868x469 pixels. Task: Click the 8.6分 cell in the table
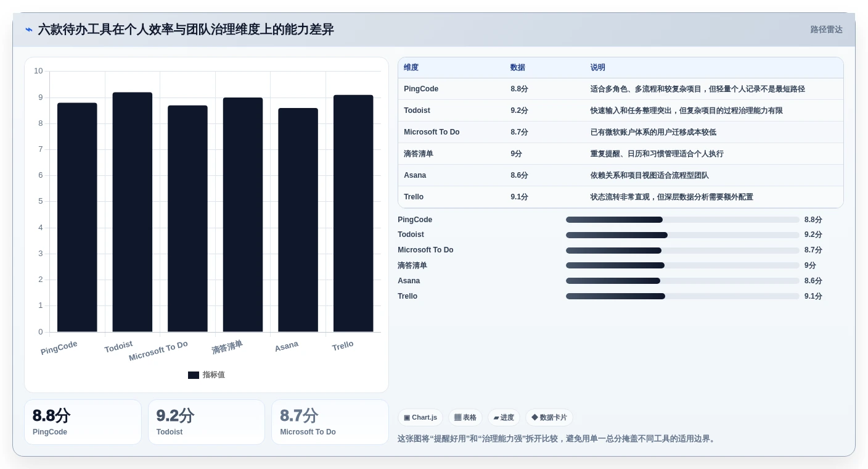(x=519, y=175)
